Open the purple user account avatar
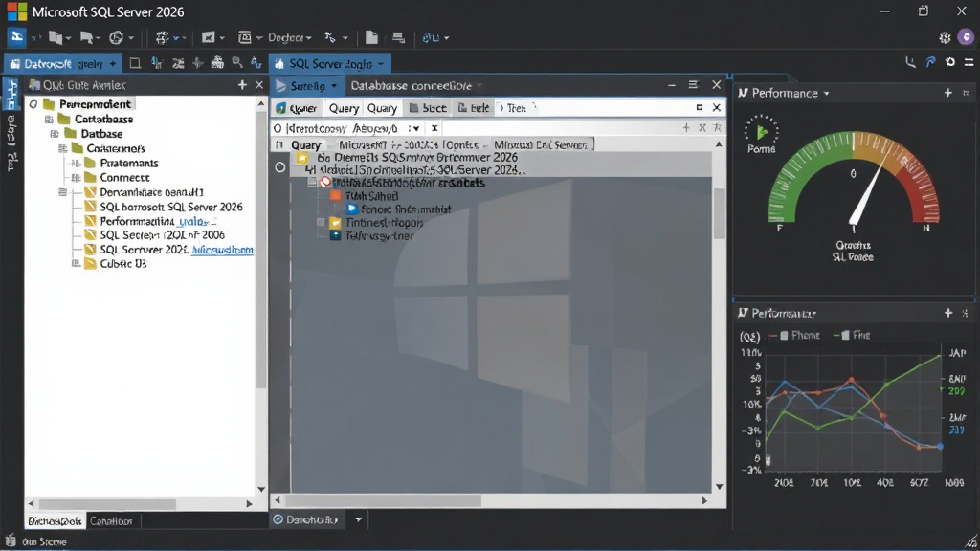 point(966,37)
